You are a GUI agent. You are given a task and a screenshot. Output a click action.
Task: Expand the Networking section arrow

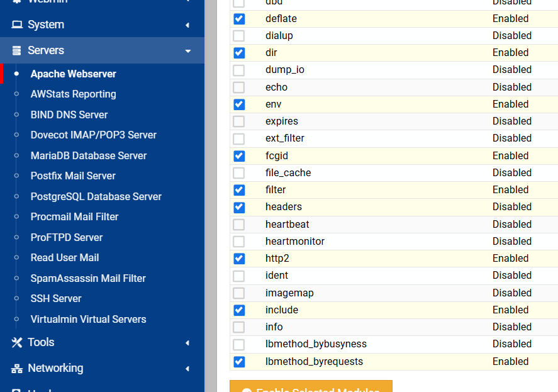point(187,369)
